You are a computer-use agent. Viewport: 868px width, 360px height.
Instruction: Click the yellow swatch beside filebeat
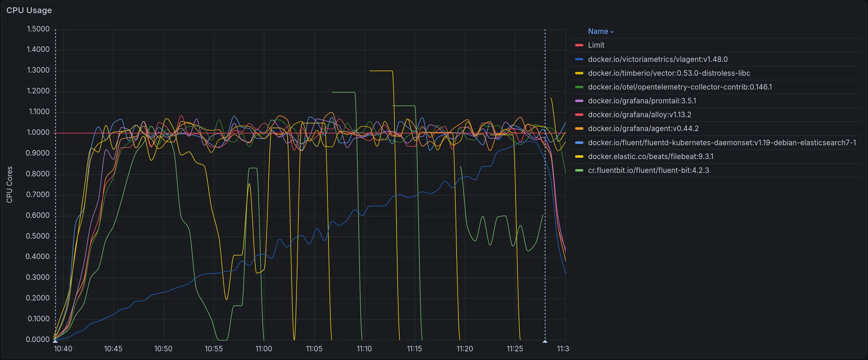pyautogui.click(x=579, y=157)
